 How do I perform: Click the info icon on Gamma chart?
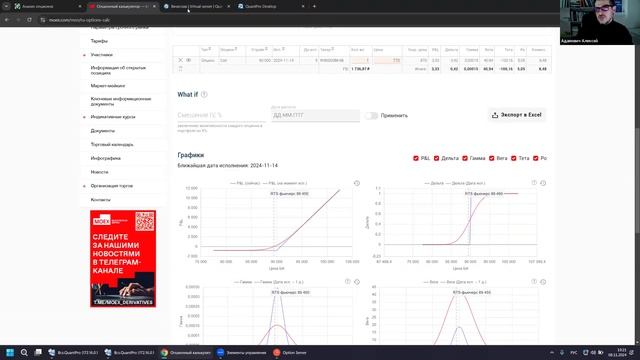point(357,282)
